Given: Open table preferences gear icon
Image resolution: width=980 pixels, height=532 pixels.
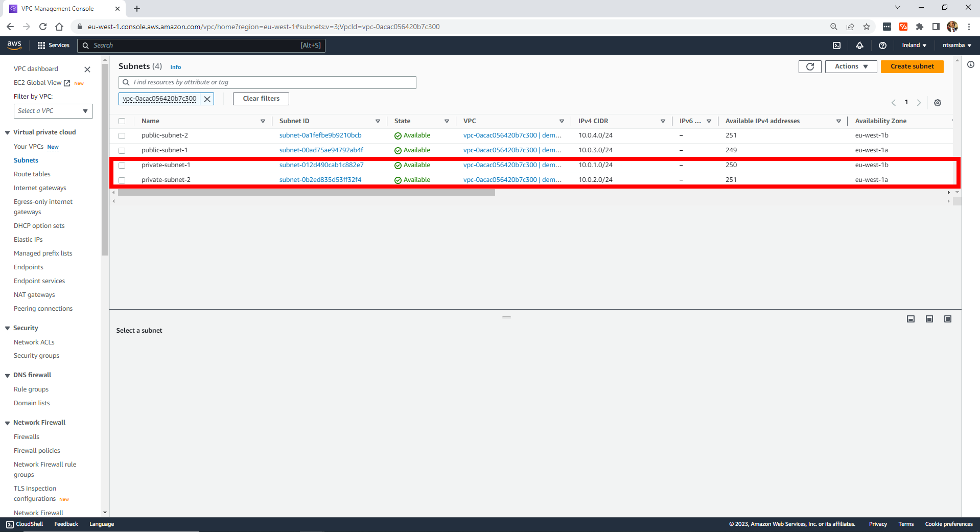Looking at the screenshot, I should point(938,103).
